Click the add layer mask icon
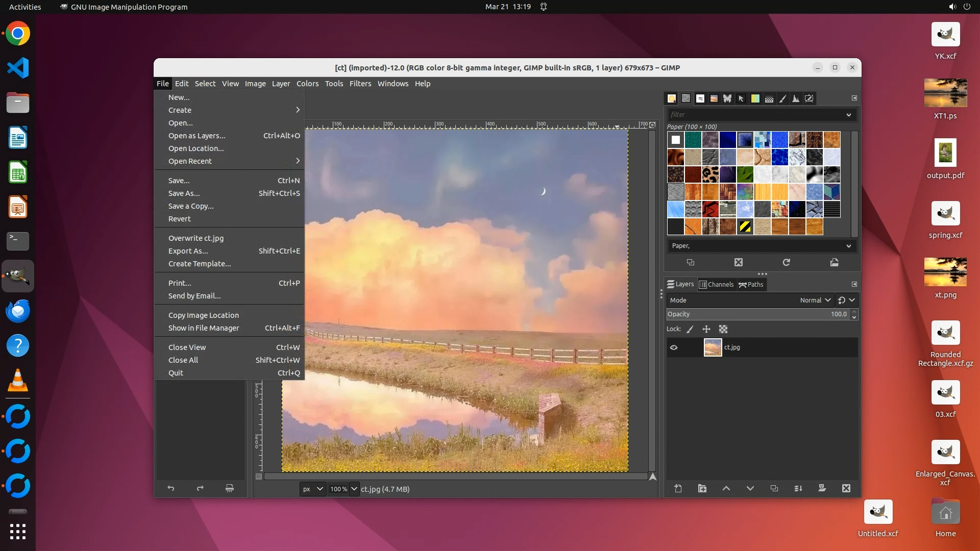Screen dimensions: 980x551 (x=822, y=488)
